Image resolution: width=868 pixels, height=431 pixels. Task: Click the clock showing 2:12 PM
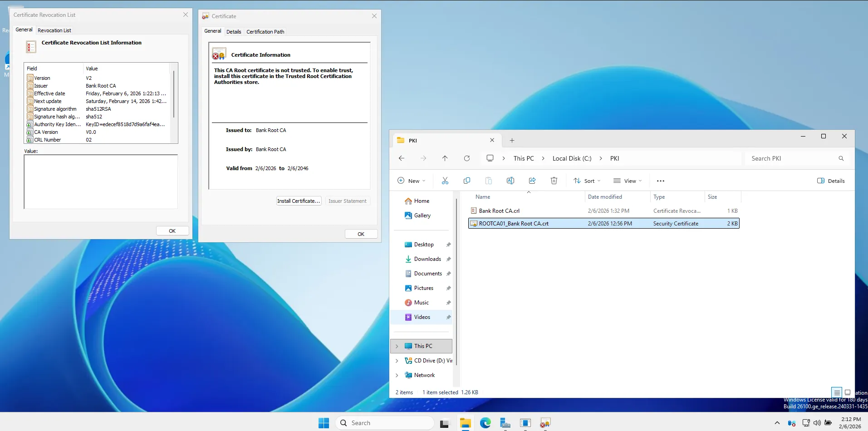(850, 419)
